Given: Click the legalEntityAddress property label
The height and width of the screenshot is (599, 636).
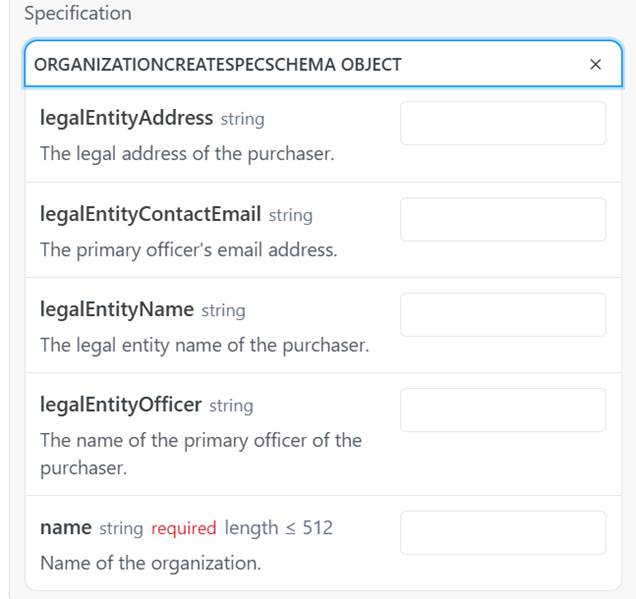Looking at the screenshot, I should 126,118.
